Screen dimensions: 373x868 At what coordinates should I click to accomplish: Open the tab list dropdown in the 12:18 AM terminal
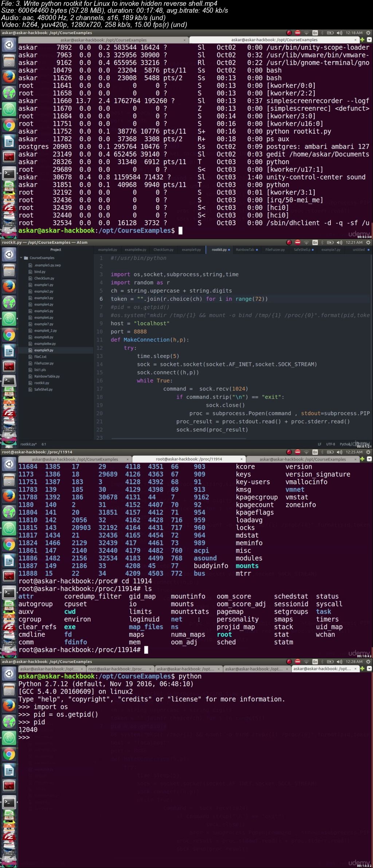pyautogui.click(x=369, y=40)
